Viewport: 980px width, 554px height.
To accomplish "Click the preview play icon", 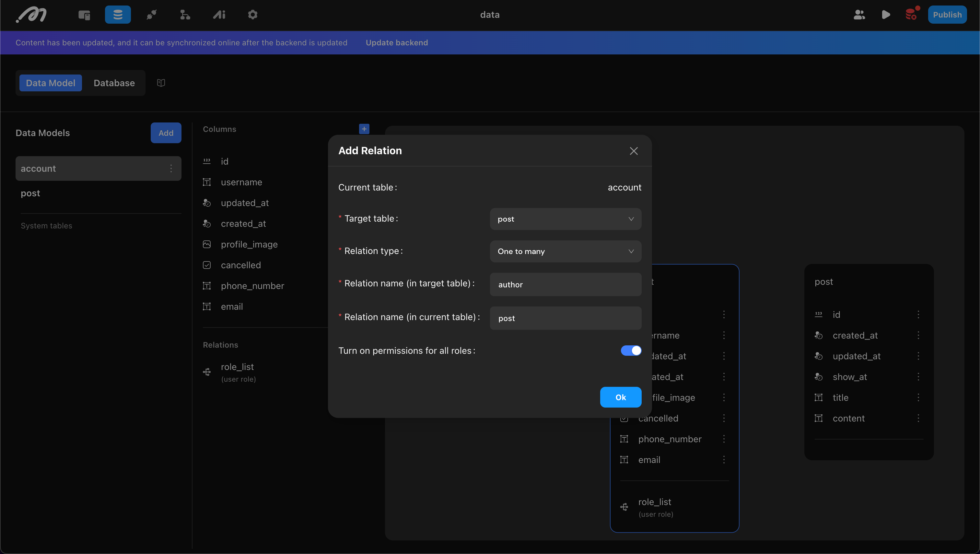I will [x=886, y=15].
